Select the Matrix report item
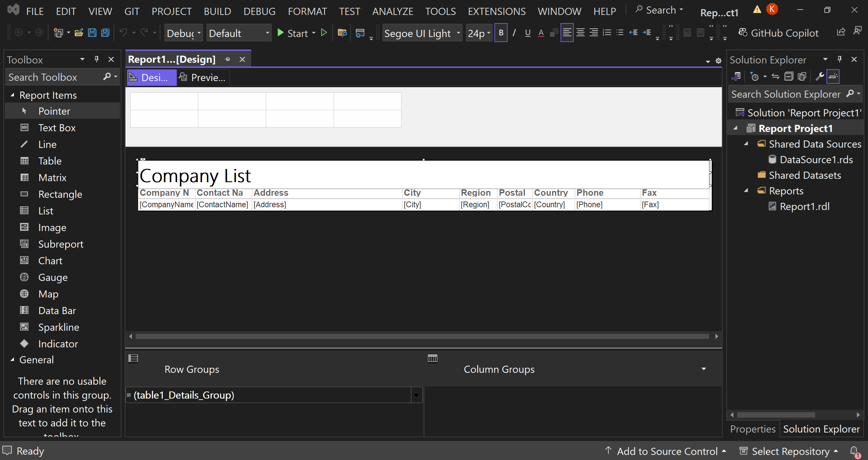Viewport: 868px width, 460px height. click(53, 177)
